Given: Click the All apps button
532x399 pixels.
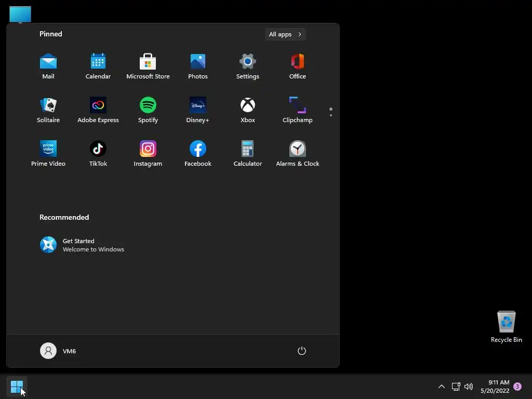Looking at the screenshot, I should click(285, 34).
